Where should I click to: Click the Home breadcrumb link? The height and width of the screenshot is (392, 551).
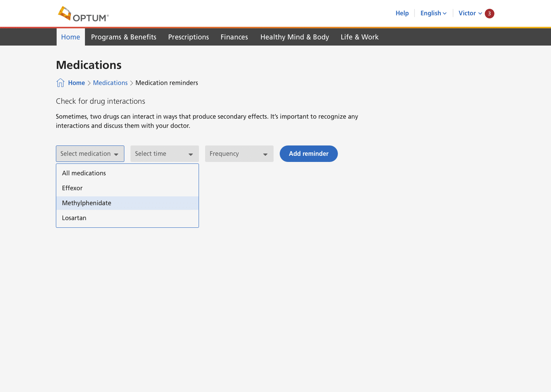pos(77,83)
